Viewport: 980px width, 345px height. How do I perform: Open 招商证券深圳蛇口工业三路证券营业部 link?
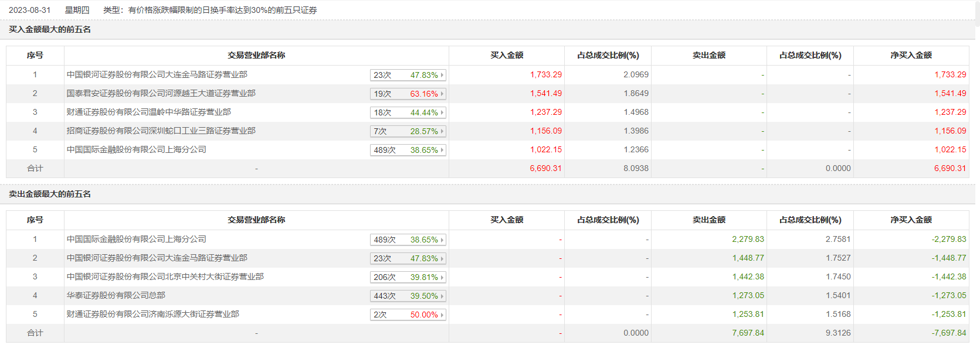click(161, 131)
